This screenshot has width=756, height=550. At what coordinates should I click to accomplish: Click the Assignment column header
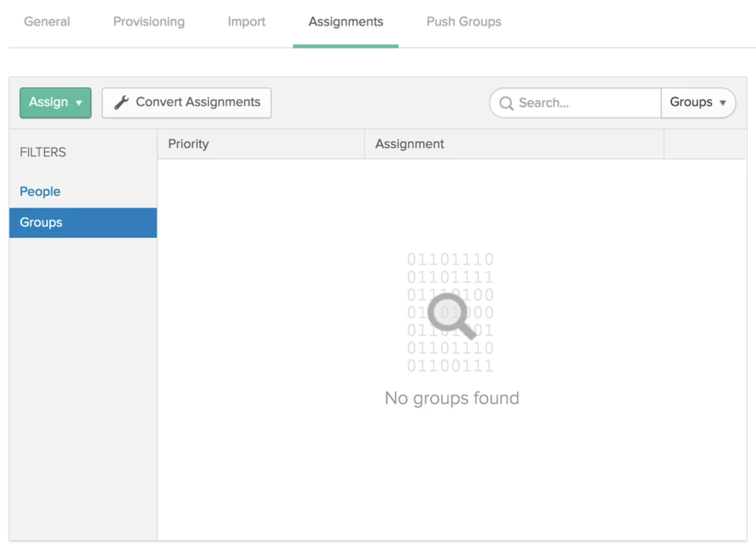pyautogui.click(x=409, y=144)
